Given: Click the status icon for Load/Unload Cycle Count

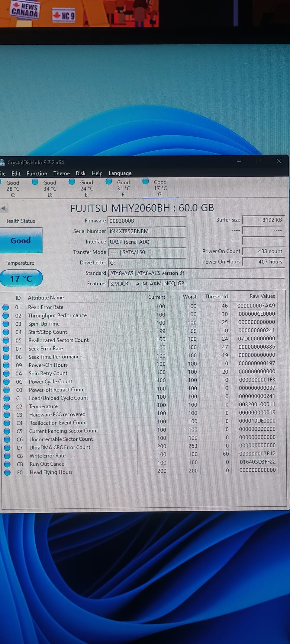Looking at the screenshot, I should (7, 398).
